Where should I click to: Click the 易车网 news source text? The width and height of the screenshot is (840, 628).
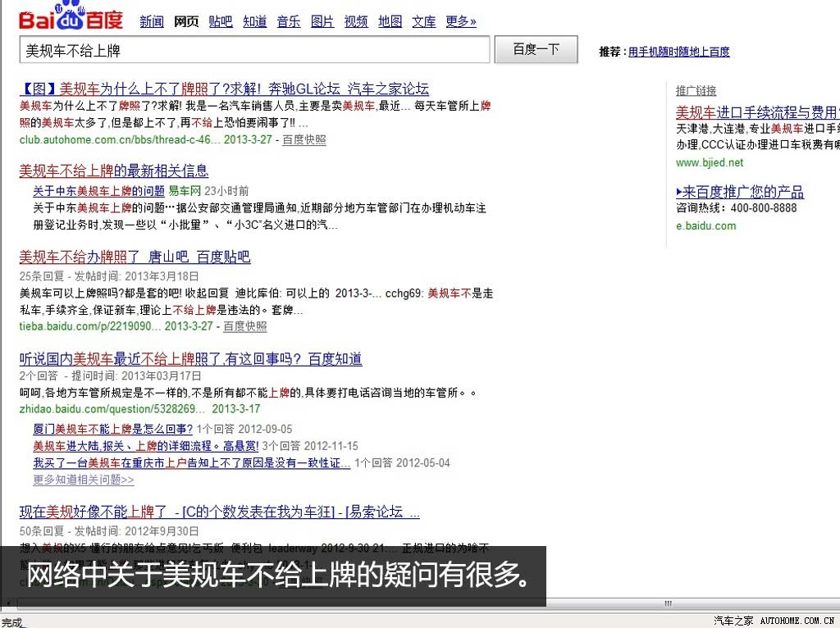tap(185, 190)
